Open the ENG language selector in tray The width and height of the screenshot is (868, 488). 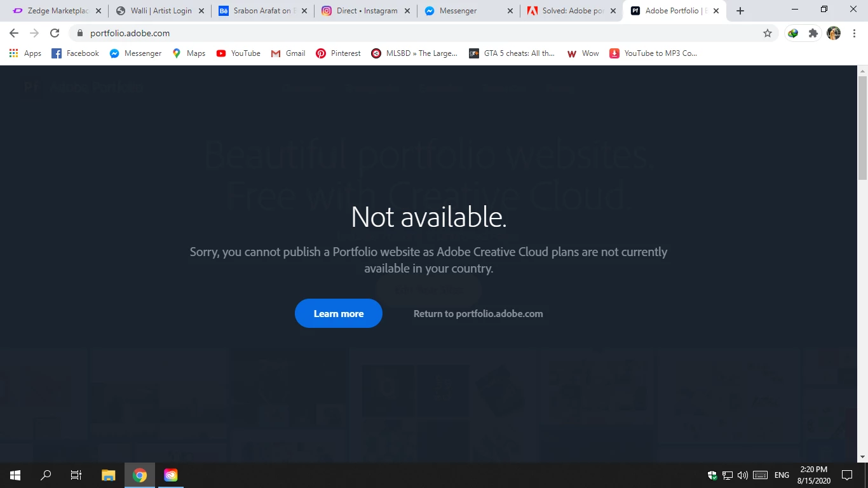[782, 475]
